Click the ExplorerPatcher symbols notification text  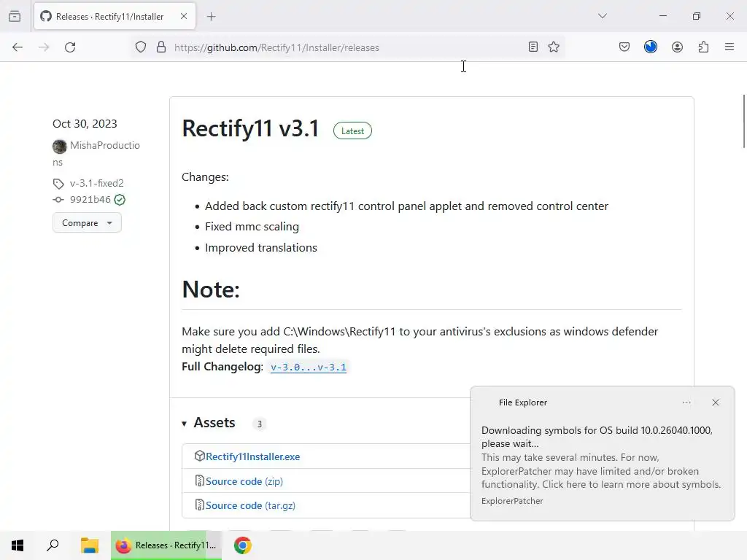[601, 458]
